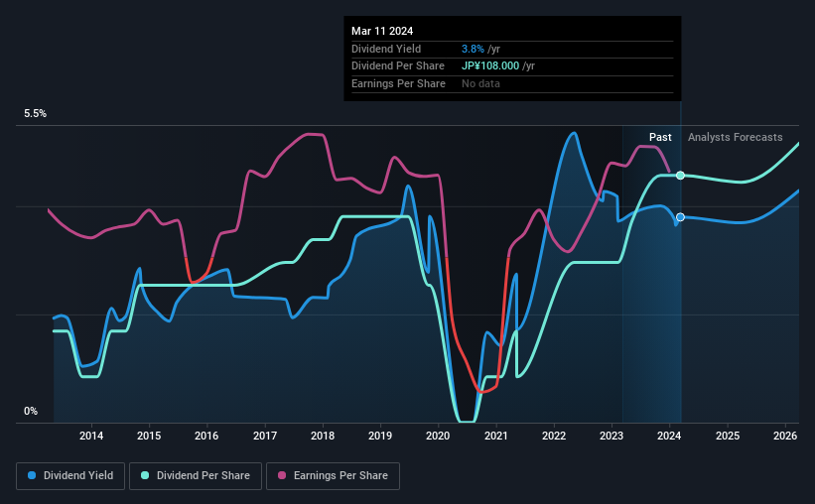Click the 2026 x-axis label
815x504 pixels.
pyautogui.click(x=785, y=436)
